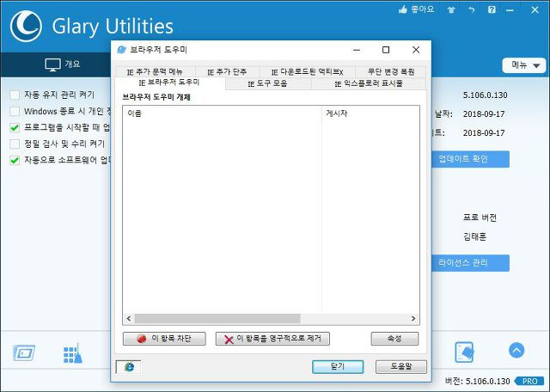This screenshot has width=550, height=392.
Task: Click the 브라우저 도우미 title bar icon
Action: [121, 50]
